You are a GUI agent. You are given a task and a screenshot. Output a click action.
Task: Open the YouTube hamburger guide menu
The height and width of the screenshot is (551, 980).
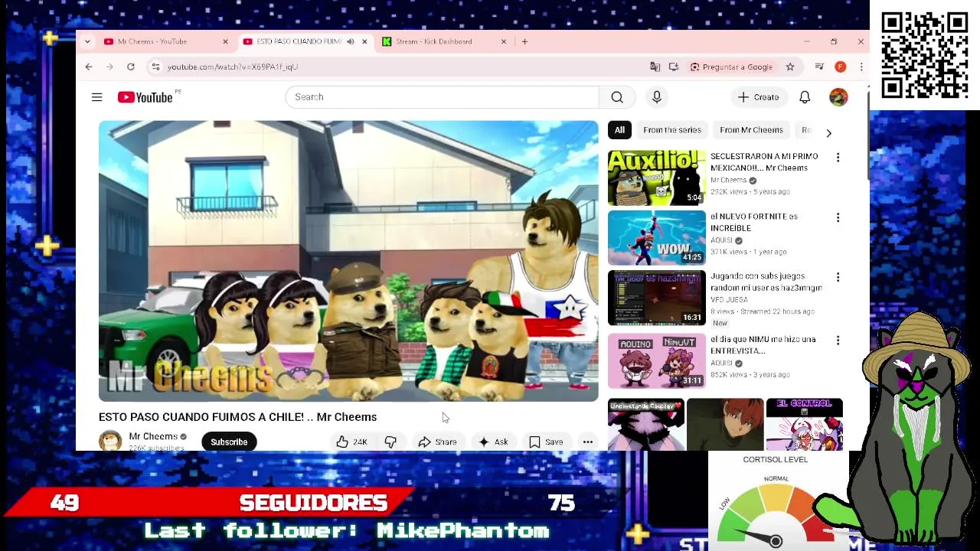(96, 97)
